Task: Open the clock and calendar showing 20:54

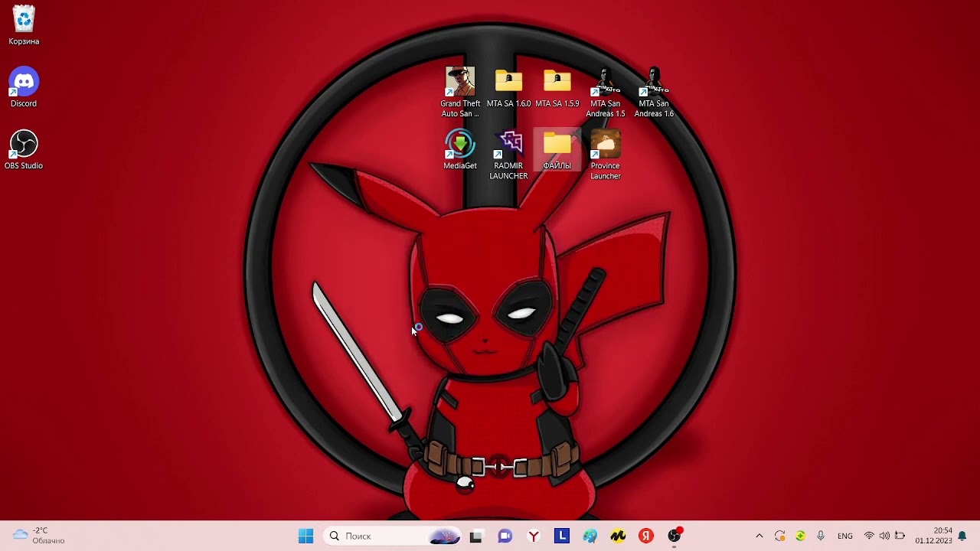Action: click(933, 536)
